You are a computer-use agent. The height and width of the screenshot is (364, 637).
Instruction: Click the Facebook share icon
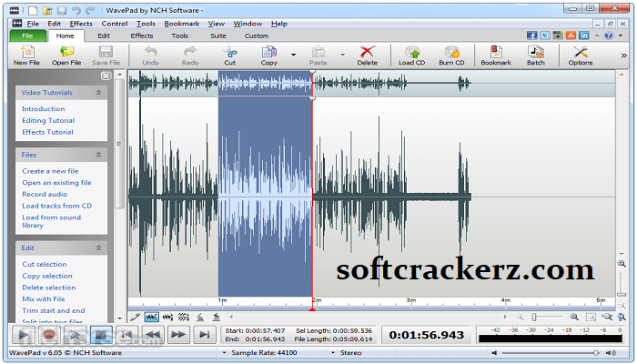pyautogui.click(x=531, y=35)
